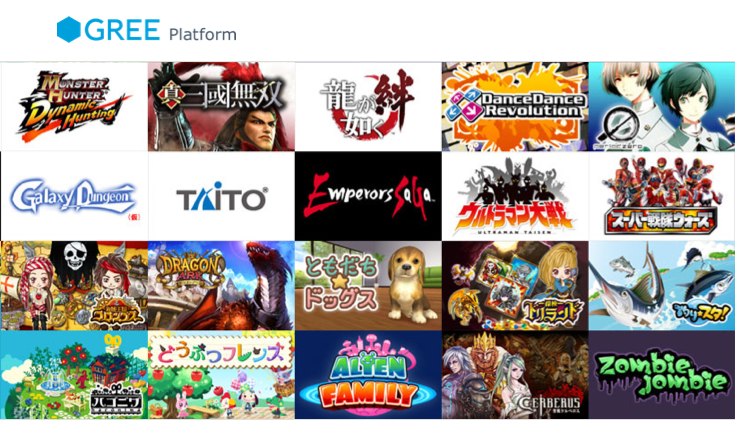
Task: Choose the garden fountain island game tile
Action: click(74, 375)
